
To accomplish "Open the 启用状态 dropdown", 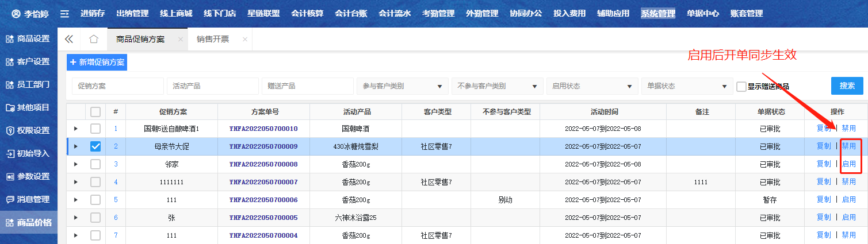I will coord(592,86).
